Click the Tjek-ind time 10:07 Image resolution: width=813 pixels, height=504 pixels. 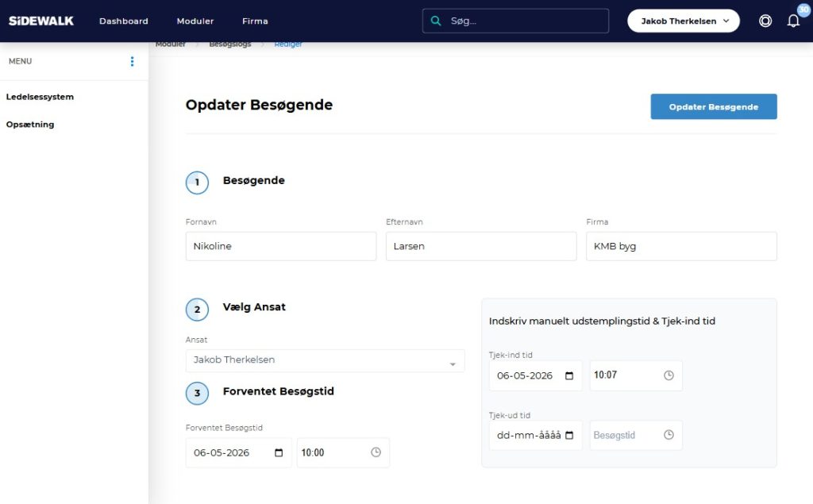click(636, 375)
